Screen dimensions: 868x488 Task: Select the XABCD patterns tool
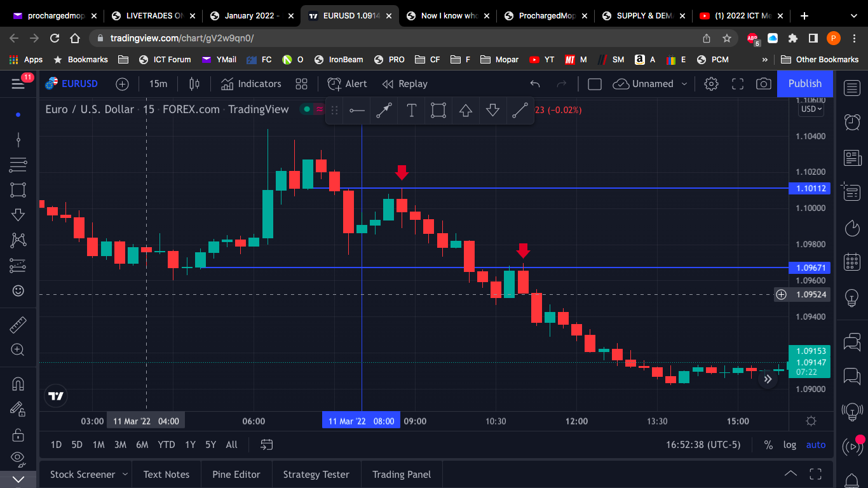click(x=18, y=240)
